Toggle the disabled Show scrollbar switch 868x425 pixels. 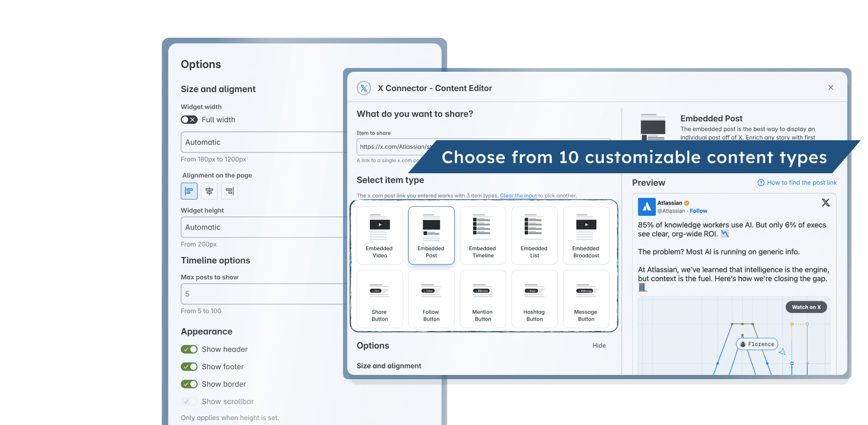[189, 402]
